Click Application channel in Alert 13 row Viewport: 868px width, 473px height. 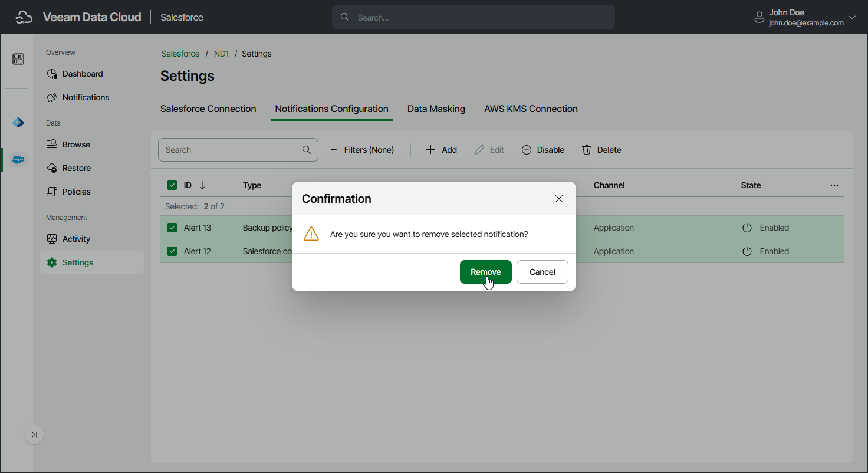point(614,228)
